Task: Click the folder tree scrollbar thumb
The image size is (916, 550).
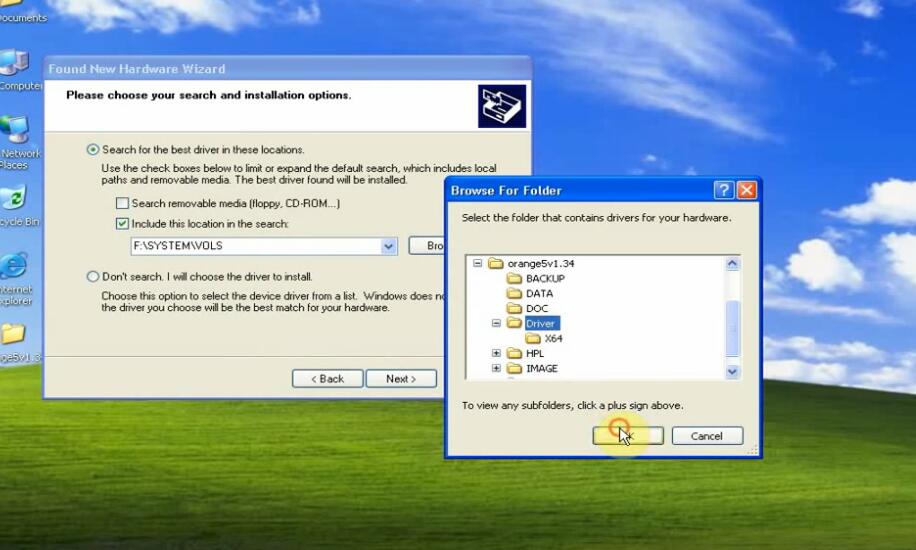Action: [x=733, y=328]
